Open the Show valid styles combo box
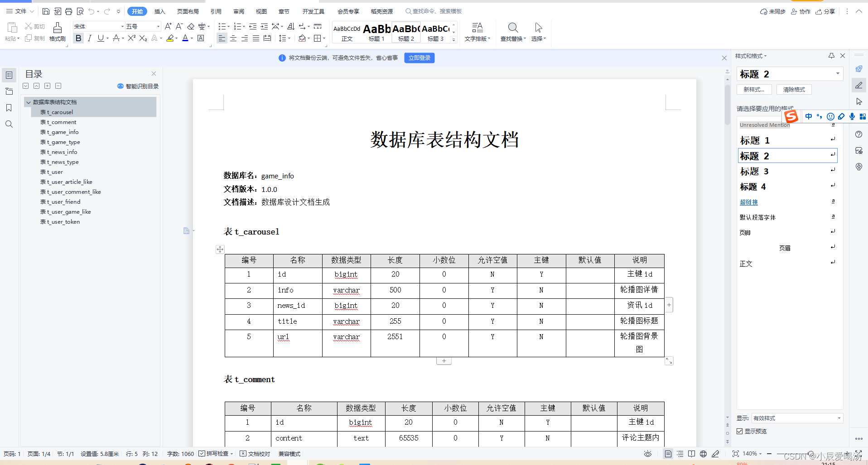868x465 pixels. tap(797, 418)
